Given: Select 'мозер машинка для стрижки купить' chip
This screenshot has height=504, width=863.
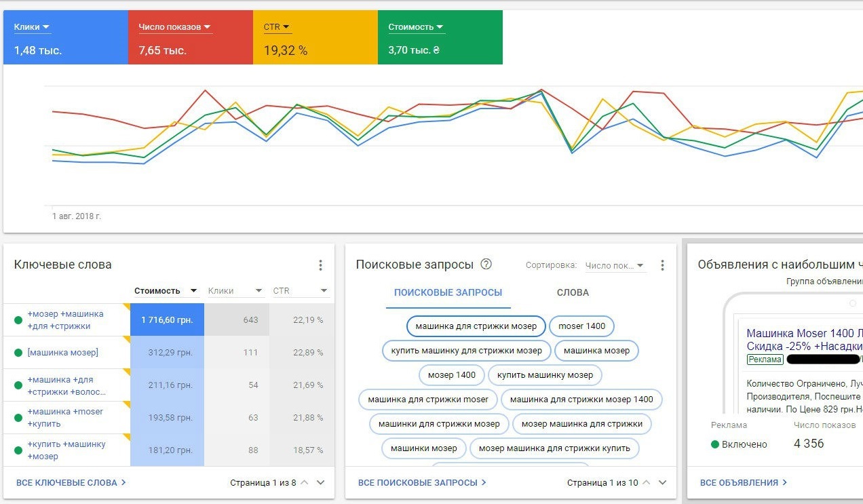Looking at the screenshot, I should (x=554, y=448).
